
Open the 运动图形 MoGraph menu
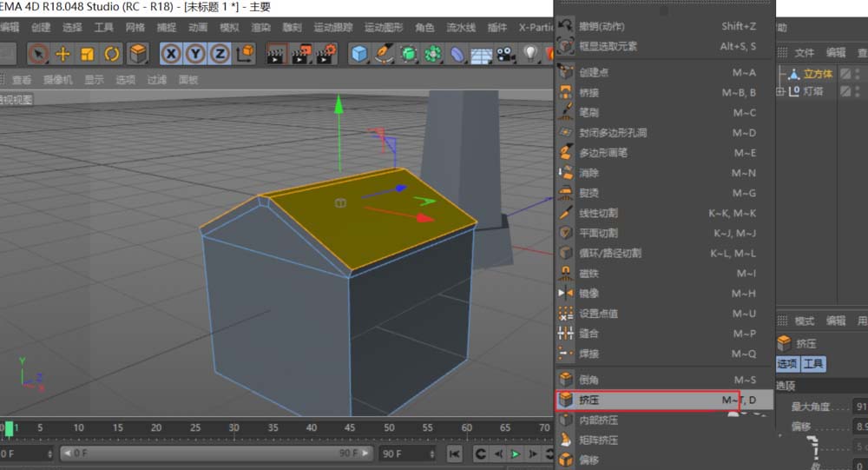pos(384,27)
